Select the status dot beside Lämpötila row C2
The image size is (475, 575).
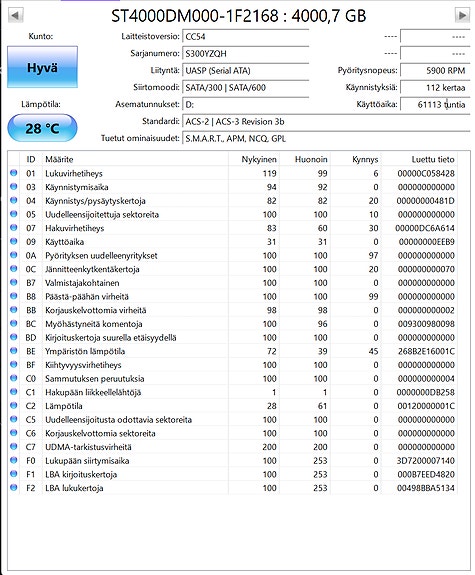(14, 405)
